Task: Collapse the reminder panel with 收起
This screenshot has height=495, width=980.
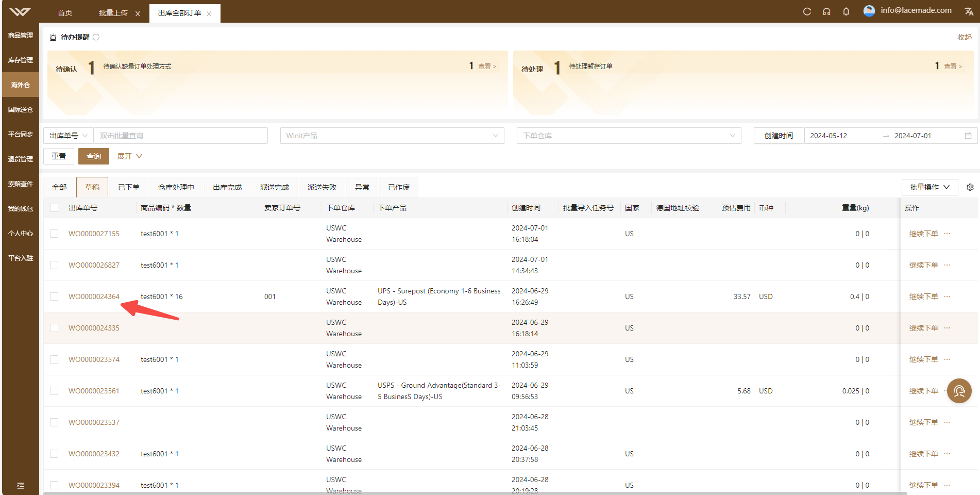Action: click(964, 37)
